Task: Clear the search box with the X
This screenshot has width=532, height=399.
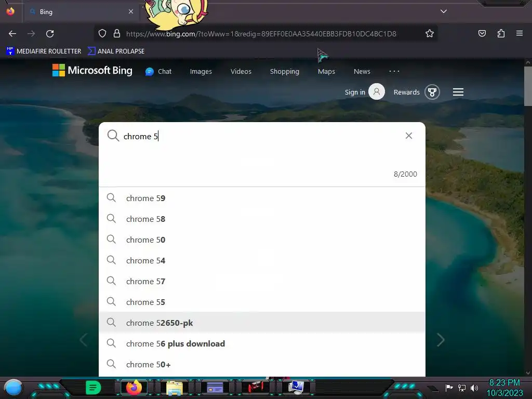Action: 409,136
